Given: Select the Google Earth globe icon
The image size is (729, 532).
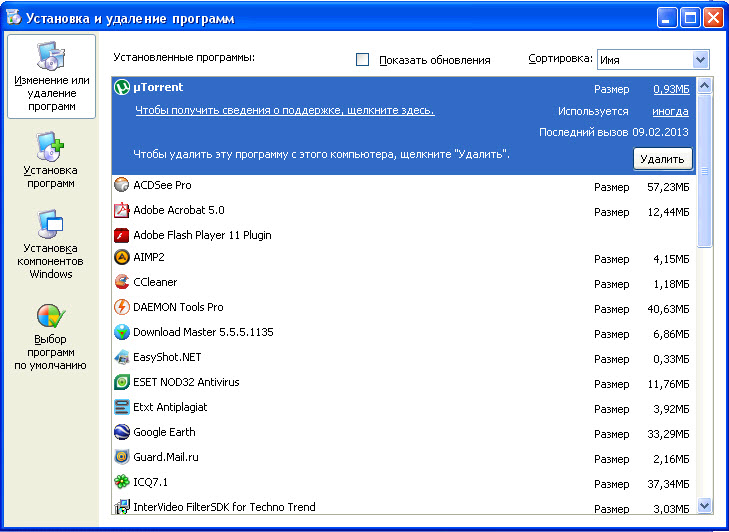Looking at the screenshot, I should (121, 432).
